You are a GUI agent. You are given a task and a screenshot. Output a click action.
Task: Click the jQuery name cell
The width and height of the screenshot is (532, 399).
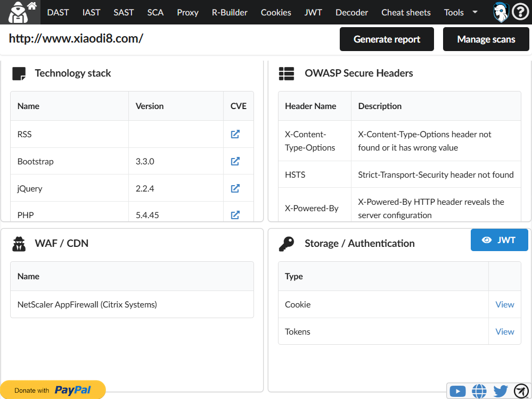[69, 188]
